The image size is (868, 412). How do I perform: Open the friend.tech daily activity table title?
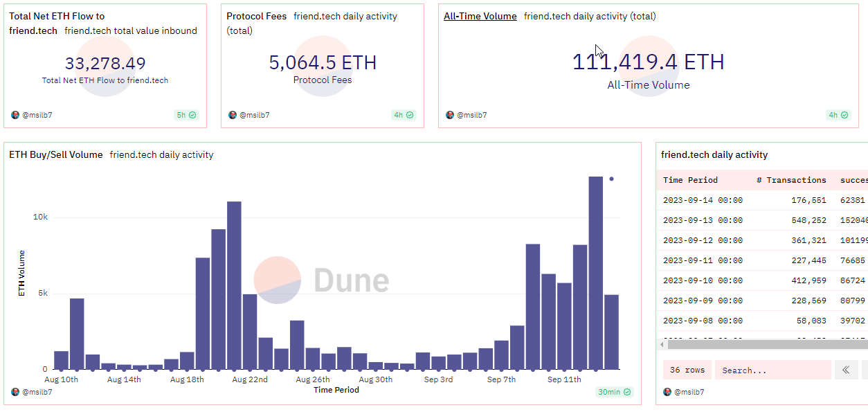pyautogui.click(x=714, y=154)
